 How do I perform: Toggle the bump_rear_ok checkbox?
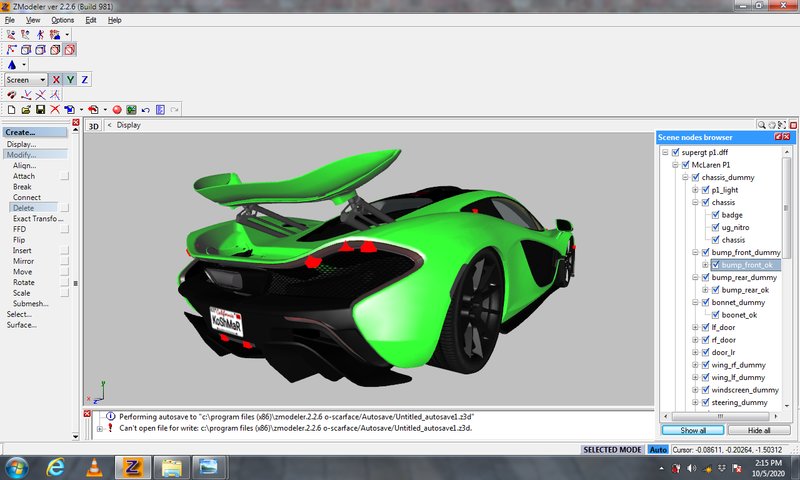(x=715, y=290)
